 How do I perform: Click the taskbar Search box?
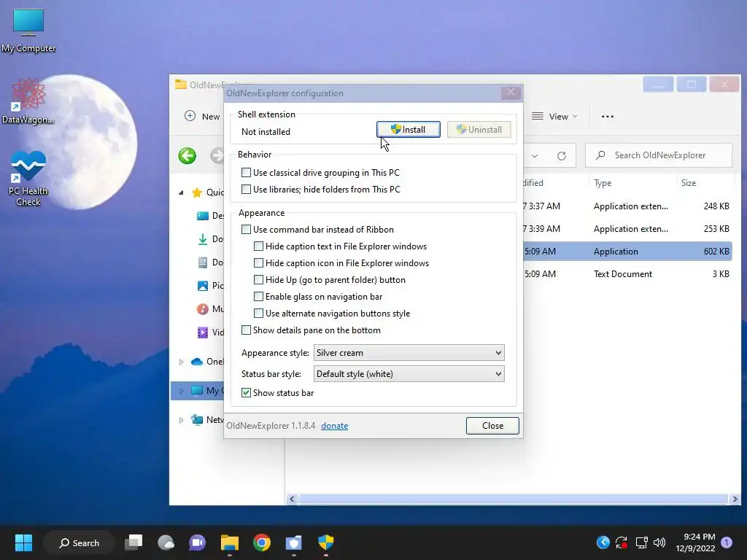(x=79, y=542)
